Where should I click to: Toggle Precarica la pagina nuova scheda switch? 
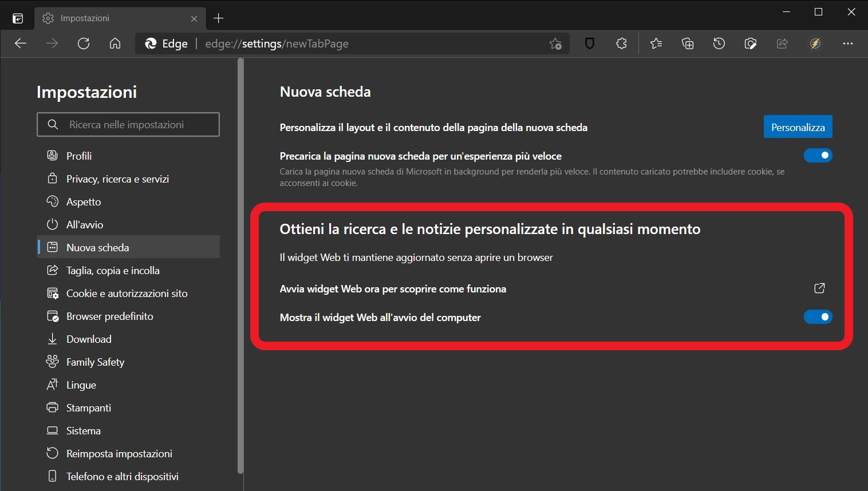tap(818, 156)
